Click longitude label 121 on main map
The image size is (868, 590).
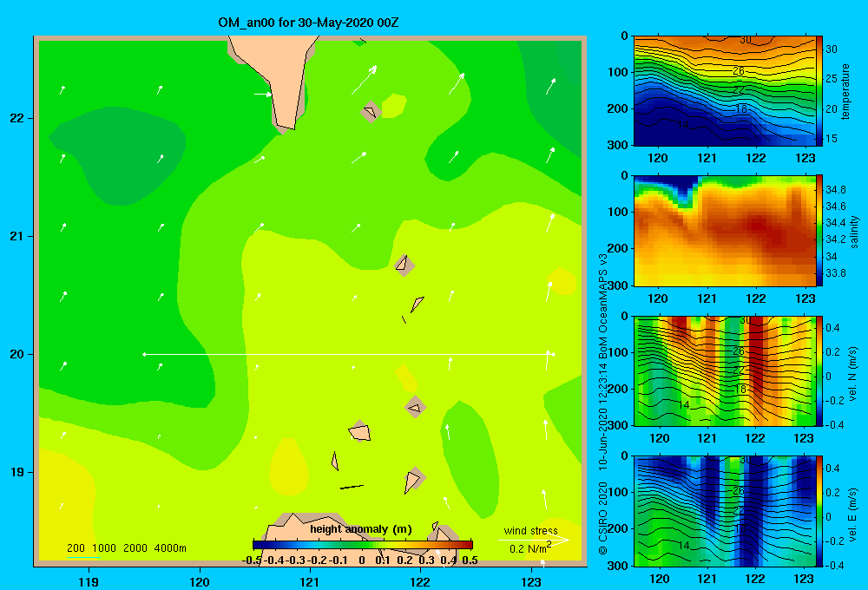[x=310, y=581]
